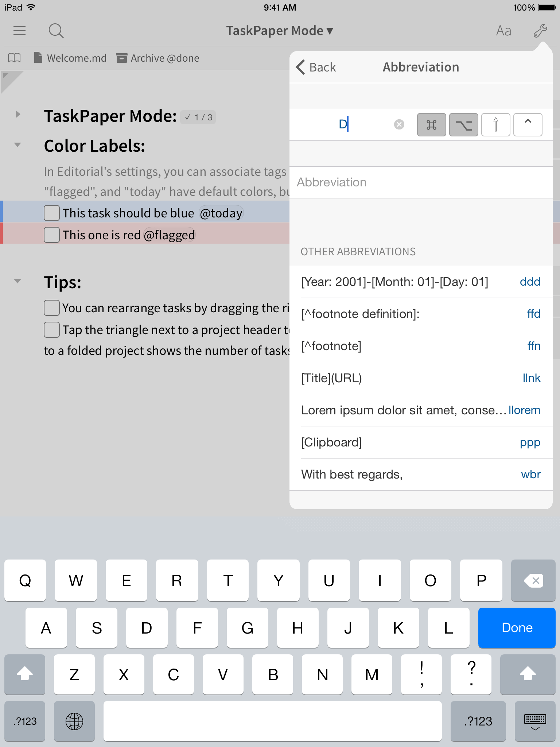Image resolution: width=560 pixels, height=747 pixels.
Task: Tap the search magnifier icon
Action: pyautogui.click(x=56, y=31)
